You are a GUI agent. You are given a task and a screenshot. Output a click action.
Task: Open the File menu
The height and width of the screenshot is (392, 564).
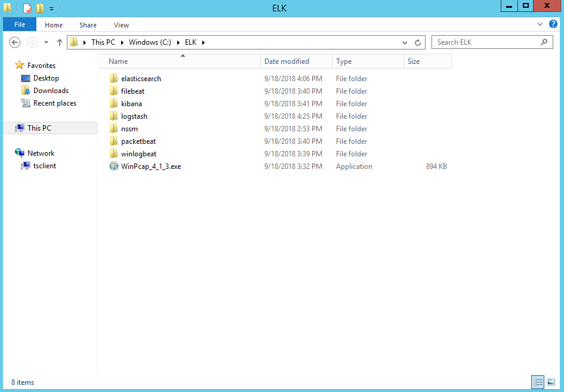point(20,24)
